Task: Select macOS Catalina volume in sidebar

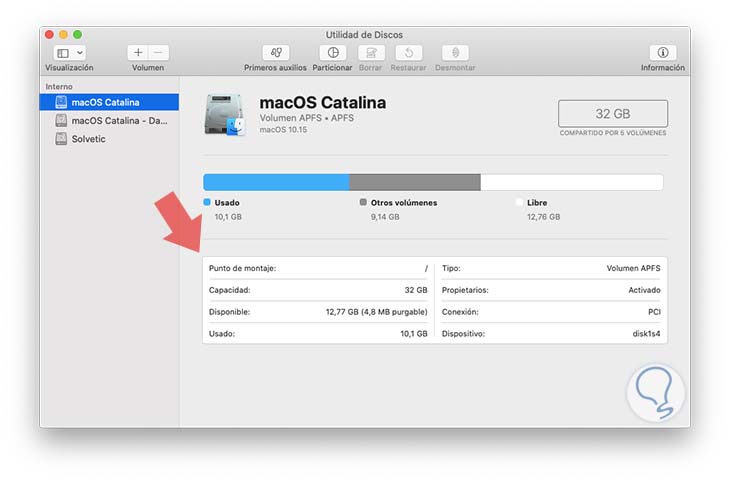Action: [109, 102]
